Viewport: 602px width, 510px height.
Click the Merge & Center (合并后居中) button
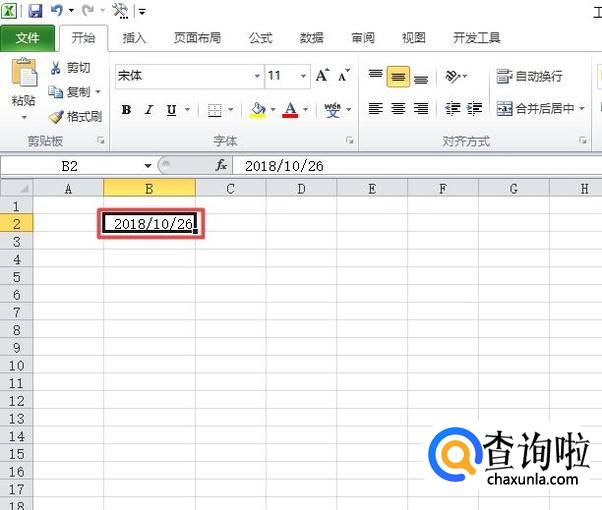point(539,109)
